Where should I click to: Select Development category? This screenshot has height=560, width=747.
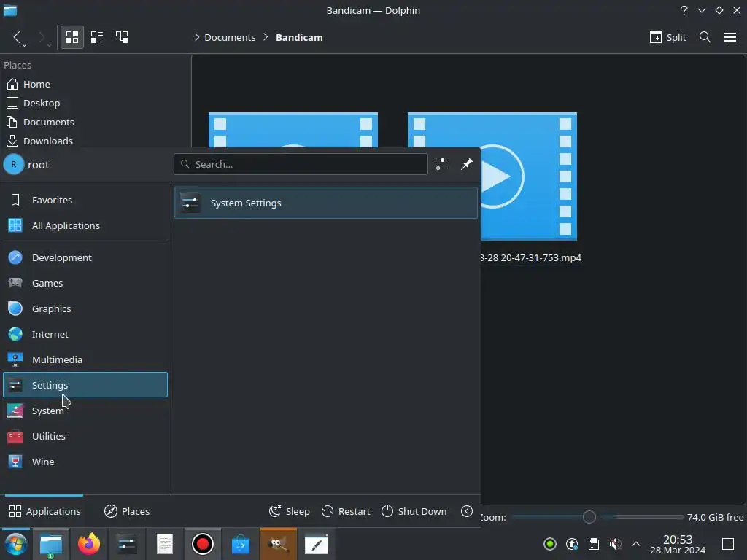(x=85, y=257)
